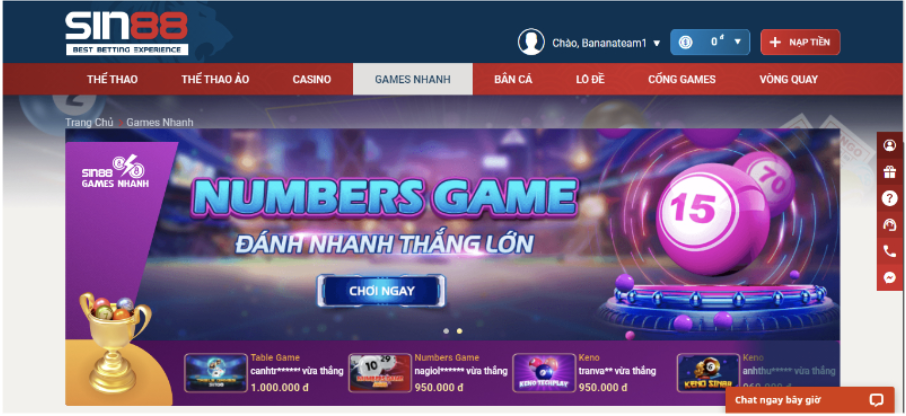Select the second banner carousel dot
The image size is (906, 416).
click(x=459, y=331)
